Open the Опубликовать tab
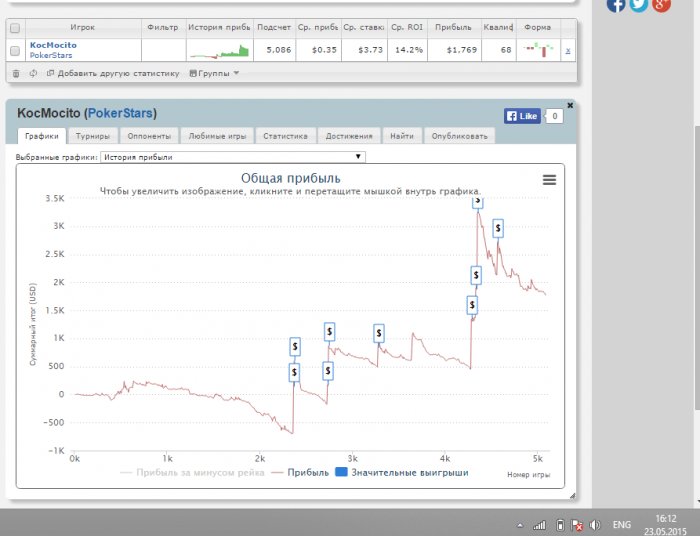Image resolution: width=700 pixels, height=536 pixels. tap(459, 136)
